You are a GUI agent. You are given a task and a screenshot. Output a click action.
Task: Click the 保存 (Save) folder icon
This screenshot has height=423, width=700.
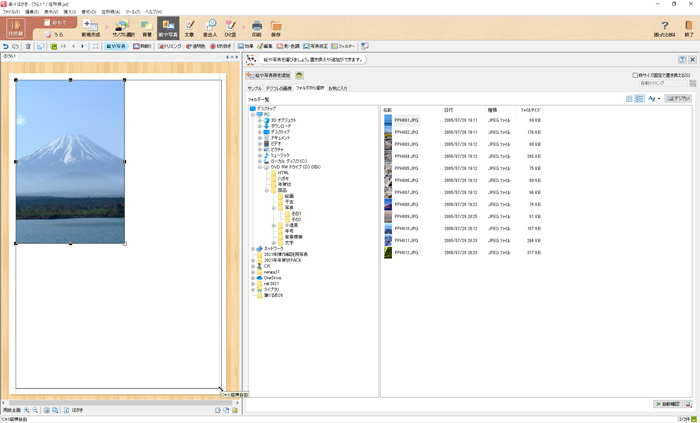(275, 27)
